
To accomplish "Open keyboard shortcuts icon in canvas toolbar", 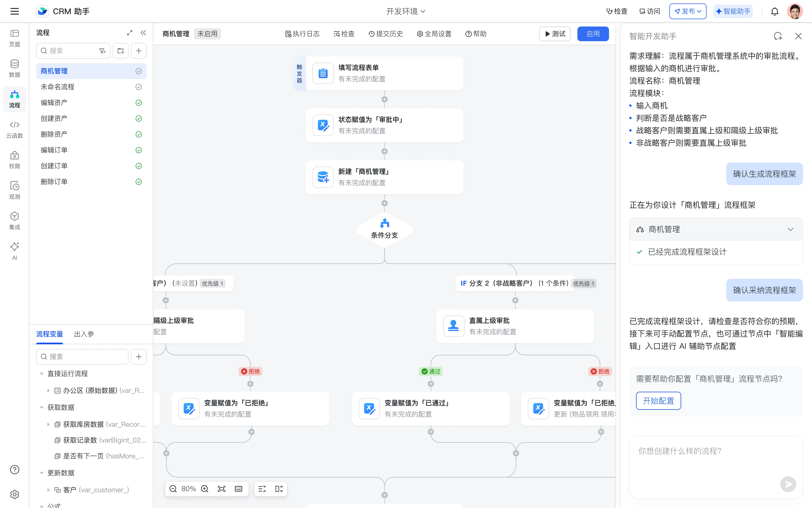I will tap(239, 489).
